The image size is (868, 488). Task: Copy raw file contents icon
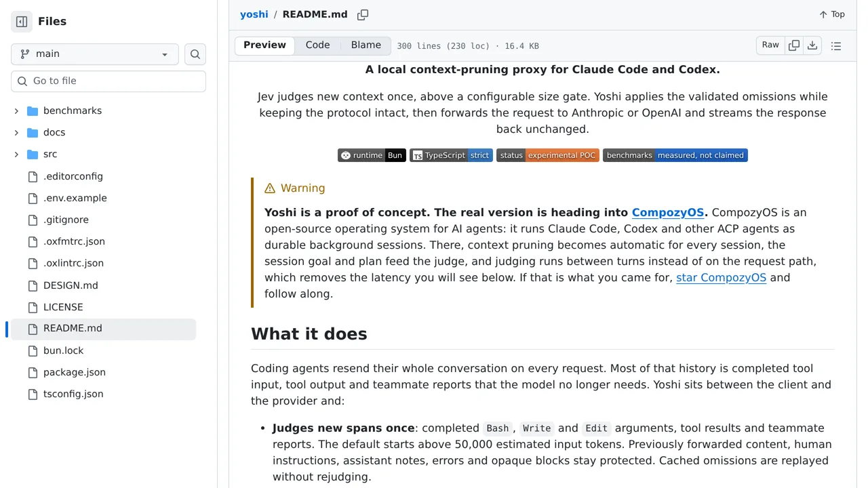point(794,45)
